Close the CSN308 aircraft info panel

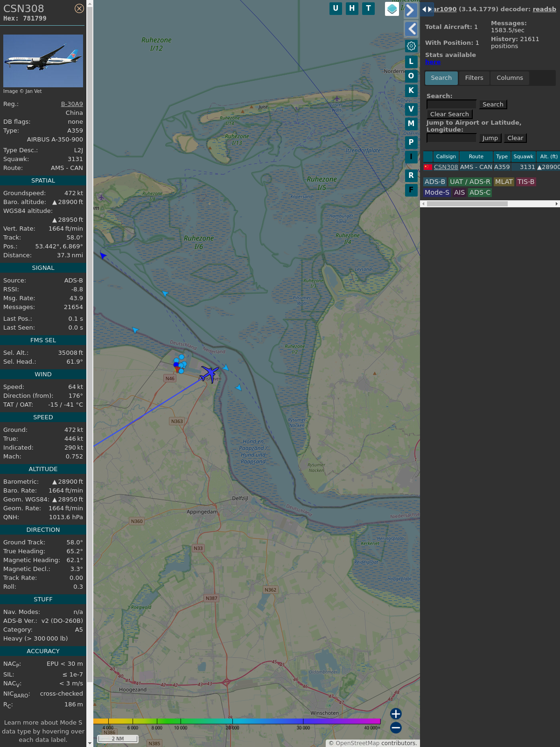coord(79,8)
